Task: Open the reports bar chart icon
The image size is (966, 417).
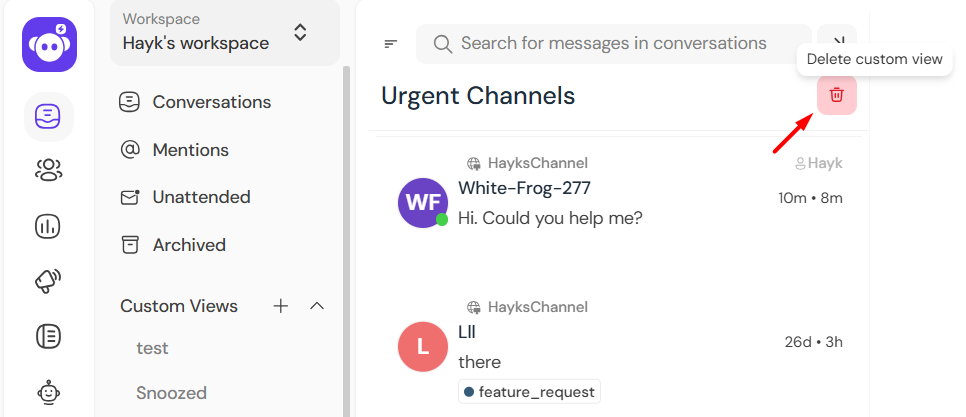Action: [x=49, y=227]
